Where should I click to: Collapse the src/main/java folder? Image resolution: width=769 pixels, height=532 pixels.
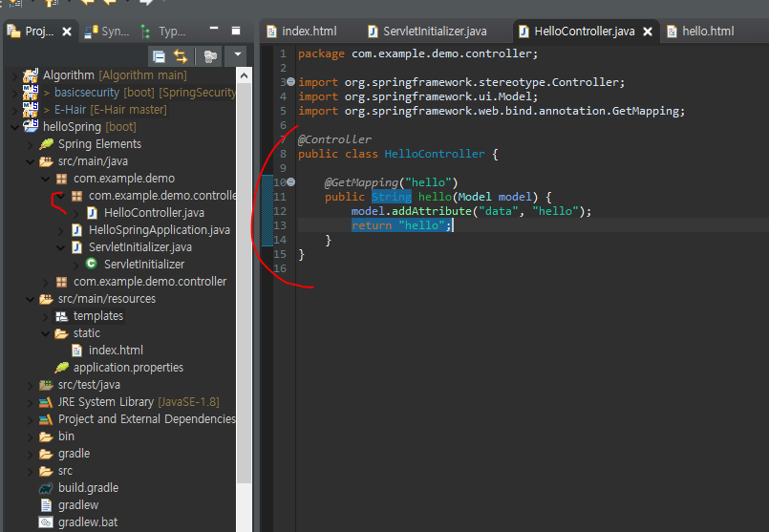point(30,161)
